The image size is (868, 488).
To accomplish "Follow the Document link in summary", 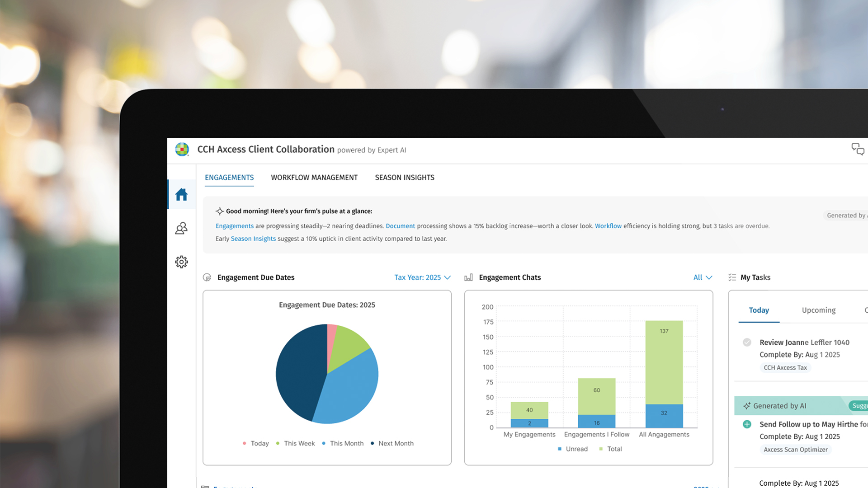I will 400,226.
